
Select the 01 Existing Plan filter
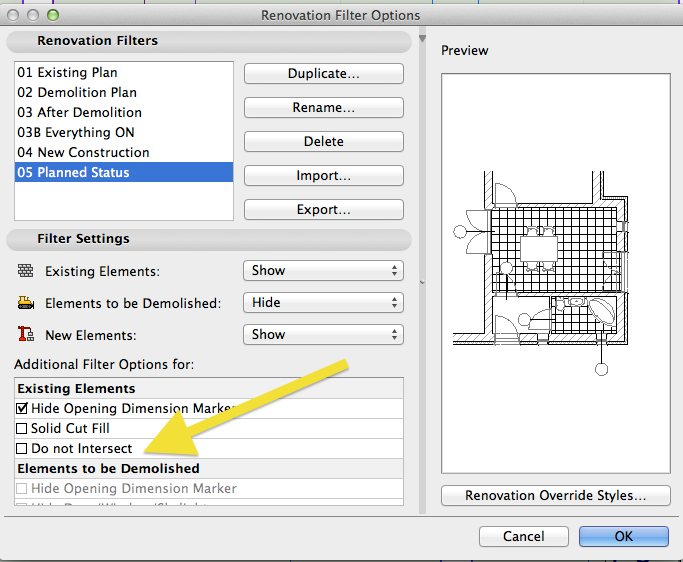(x=124, y=72)
